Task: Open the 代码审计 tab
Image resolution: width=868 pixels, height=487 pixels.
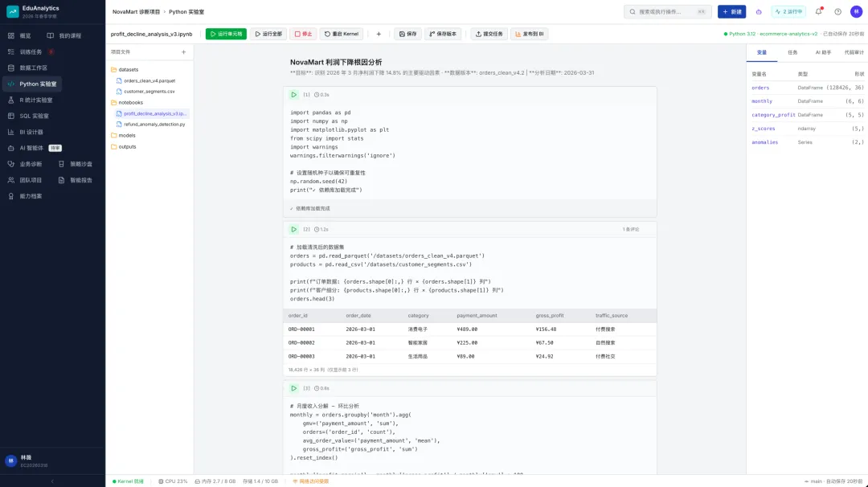Action: 854,52
